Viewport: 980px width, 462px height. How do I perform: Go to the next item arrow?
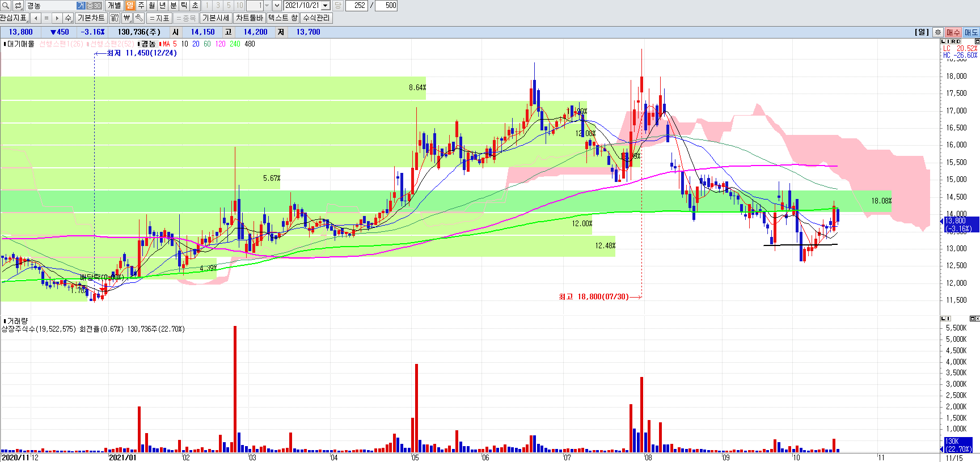[57, 18]
